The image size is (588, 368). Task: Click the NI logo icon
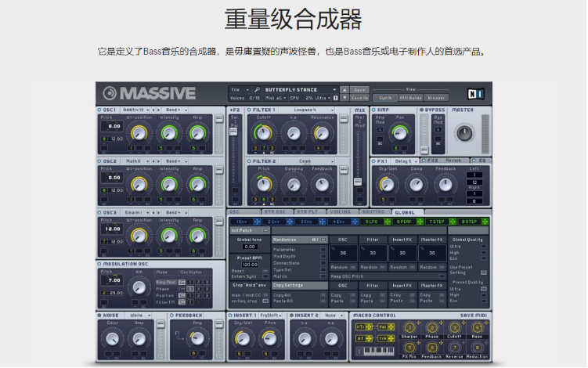(x=475, y=94)
